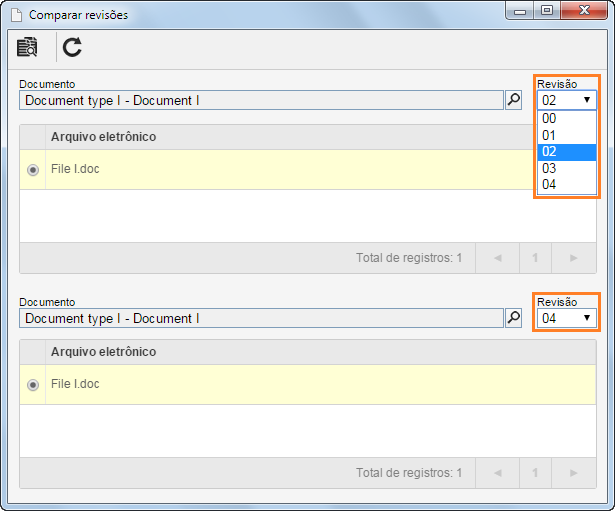This screenshot has width=615, height=511.
Task: Choose revision 03 from the open list
Action: pos(567,168)
